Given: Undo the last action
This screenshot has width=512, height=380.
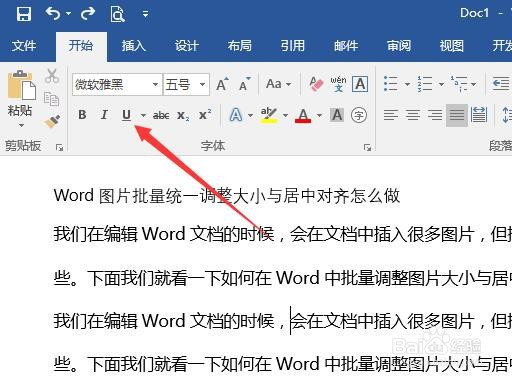Looking at the screenshot, I should pos(53,14).
